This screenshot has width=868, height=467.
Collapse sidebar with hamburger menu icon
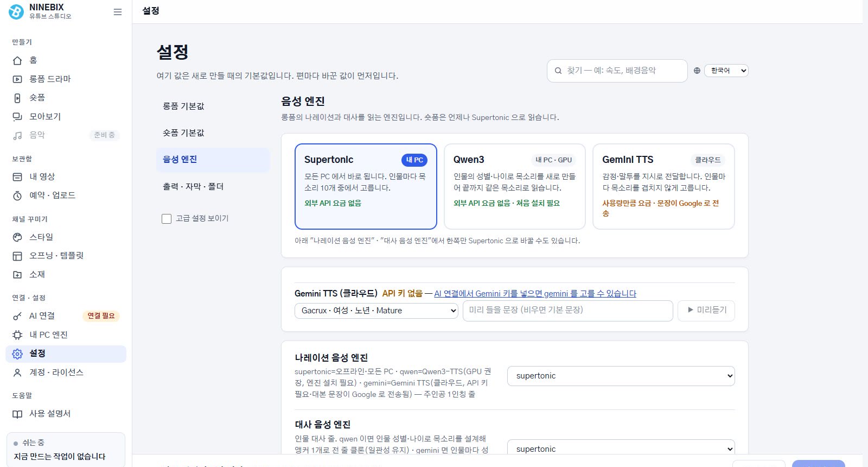click(x=118, y=12)
